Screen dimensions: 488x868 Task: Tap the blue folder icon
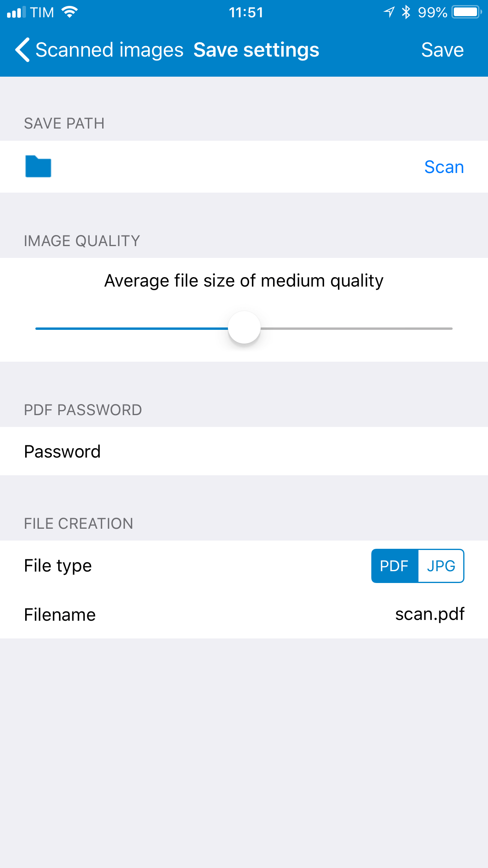click(x=38, y=167)
